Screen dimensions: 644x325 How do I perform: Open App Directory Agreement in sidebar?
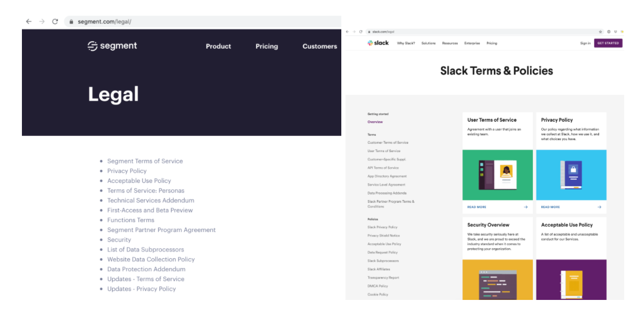(x=387, y=176)
